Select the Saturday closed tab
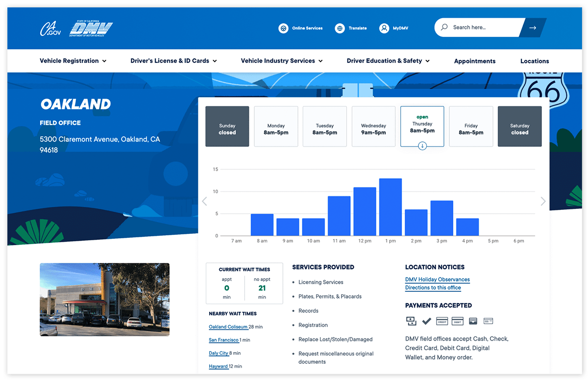This screenshot has width=588, height=382. [520, 127]
